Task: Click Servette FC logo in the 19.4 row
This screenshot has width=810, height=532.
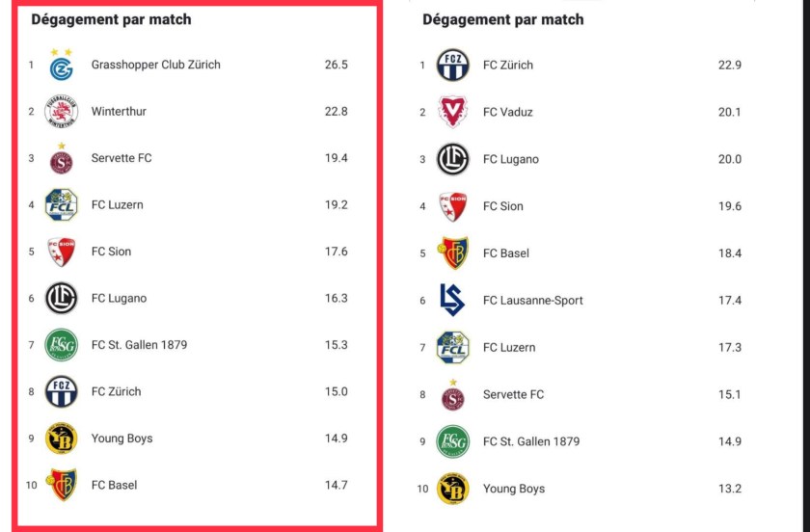Action: pyautogui.click(x=62, y=159)
